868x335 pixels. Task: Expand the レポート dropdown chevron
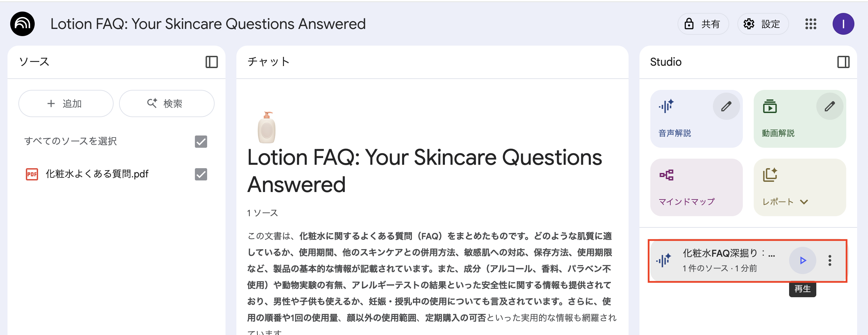coord(804,202)
